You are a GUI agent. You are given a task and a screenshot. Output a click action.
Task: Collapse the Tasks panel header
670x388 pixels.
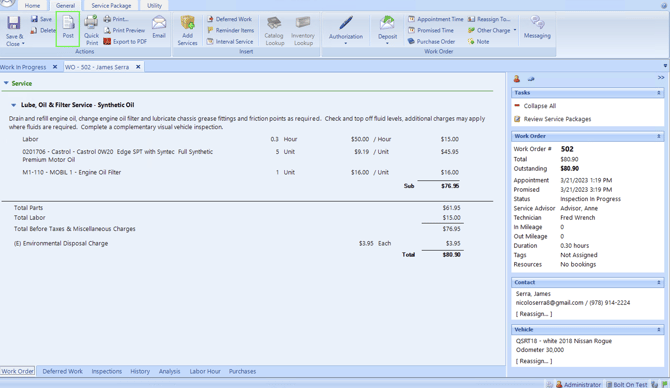pos(658,93)
